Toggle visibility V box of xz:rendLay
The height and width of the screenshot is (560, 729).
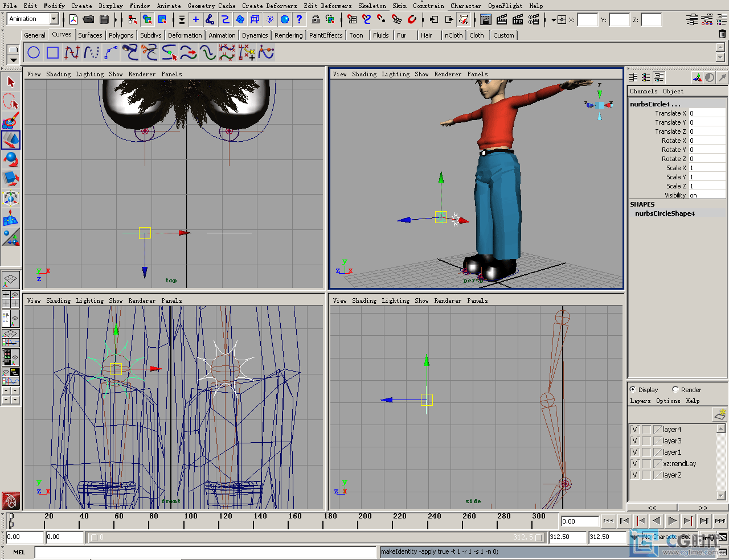click(x=634, y=464)
